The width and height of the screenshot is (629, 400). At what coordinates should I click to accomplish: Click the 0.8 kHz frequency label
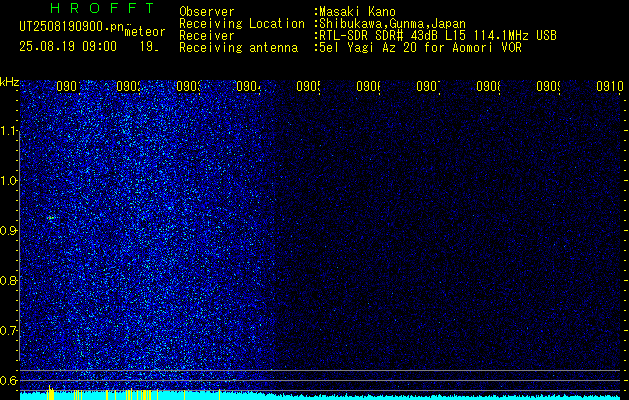tap(8, 280)
